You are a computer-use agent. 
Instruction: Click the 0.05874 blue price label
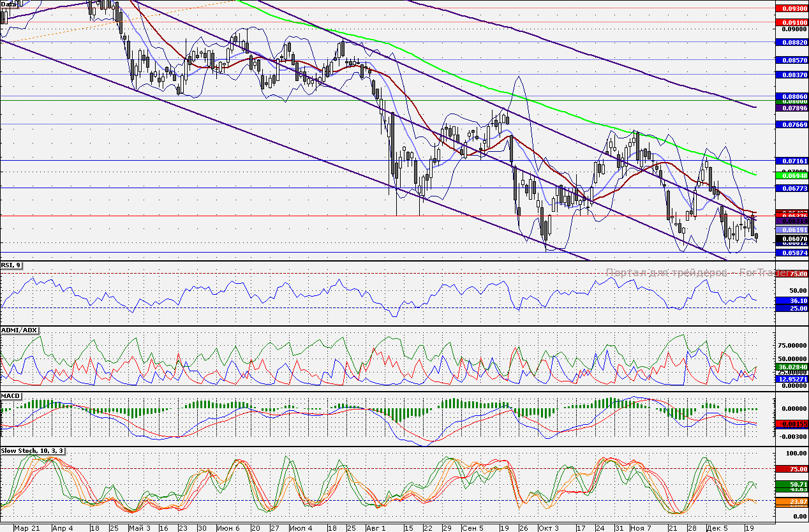(x=791, y=253)
